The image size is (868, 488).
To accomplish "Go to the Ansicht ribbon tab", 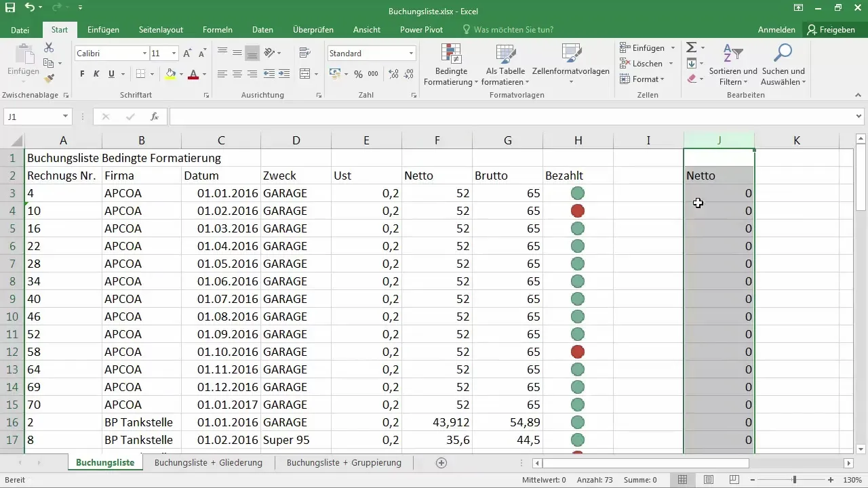I will click(x=368, y=30).
